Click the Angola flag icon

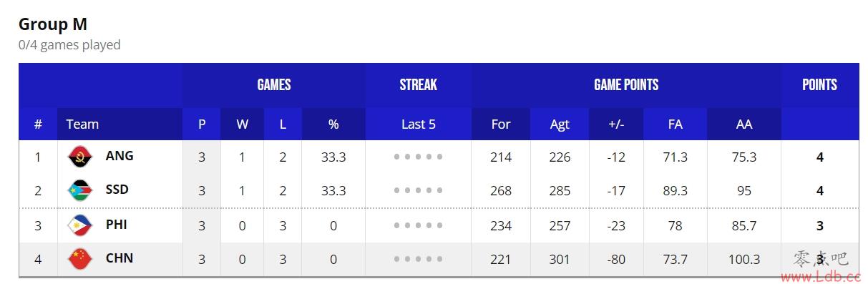[x=80, y=156]
